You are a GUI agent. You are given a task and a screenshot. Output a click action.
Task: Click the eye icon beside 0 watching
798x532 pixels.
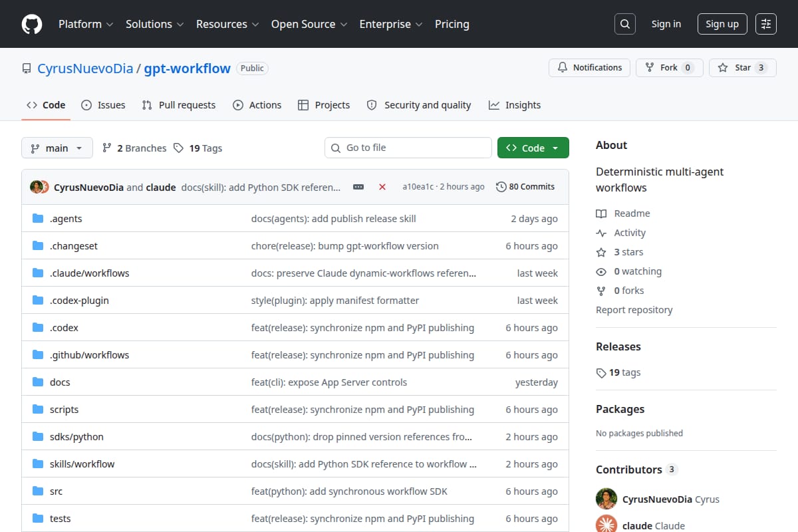pos(601,271)
